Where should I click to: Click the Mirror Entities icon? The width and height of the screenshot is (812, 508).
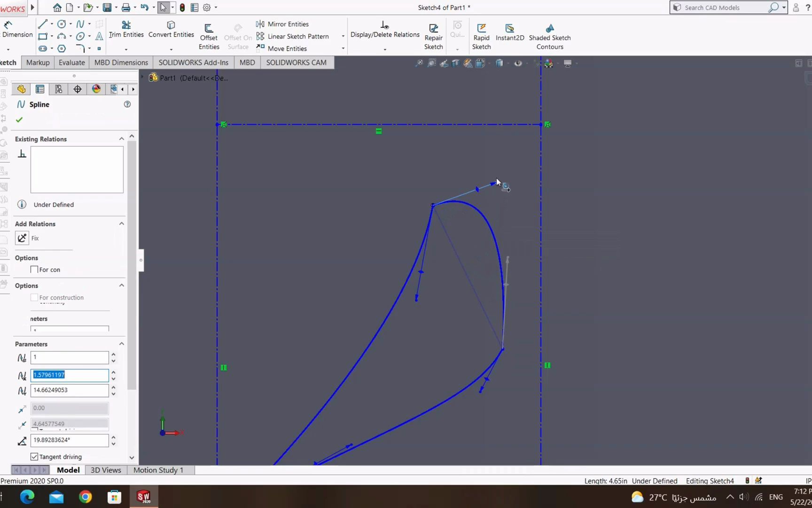(x=260, y=24)
